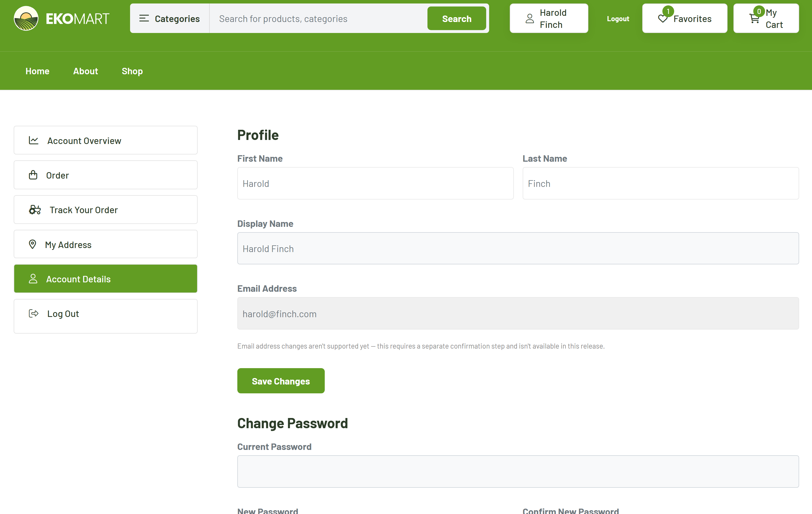Open My Cart label in the header
This screenshot has width=812, height=514.
(774, 19)
